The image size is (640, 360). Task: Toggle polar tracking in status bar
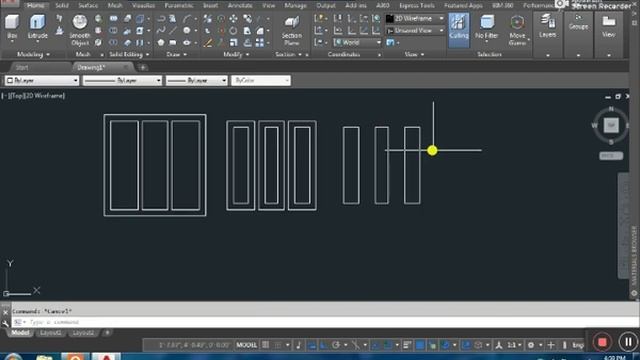[336, 345]
